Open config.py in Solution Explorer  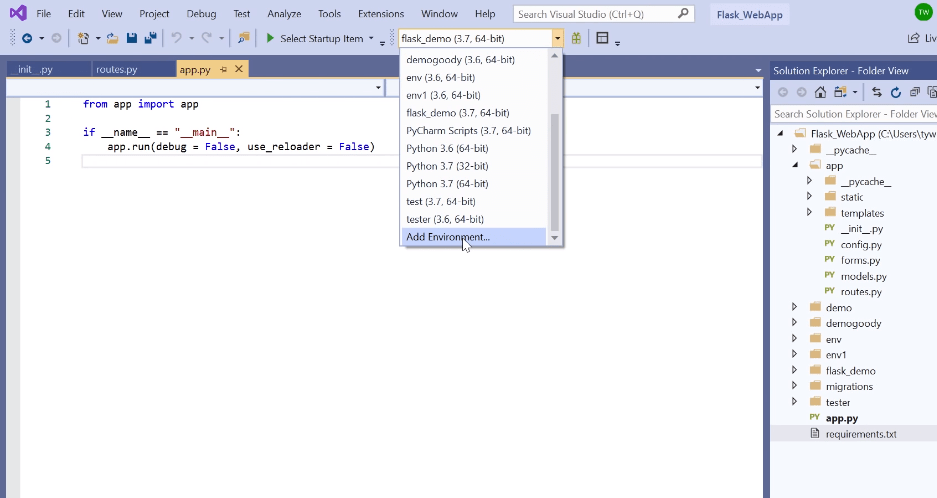861,244
